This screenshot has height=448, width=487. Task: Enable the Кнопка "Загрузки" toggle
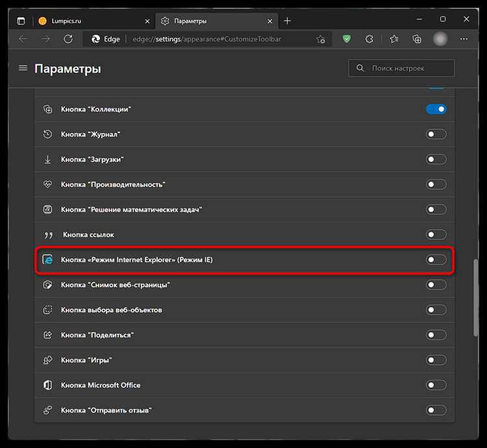436,159
